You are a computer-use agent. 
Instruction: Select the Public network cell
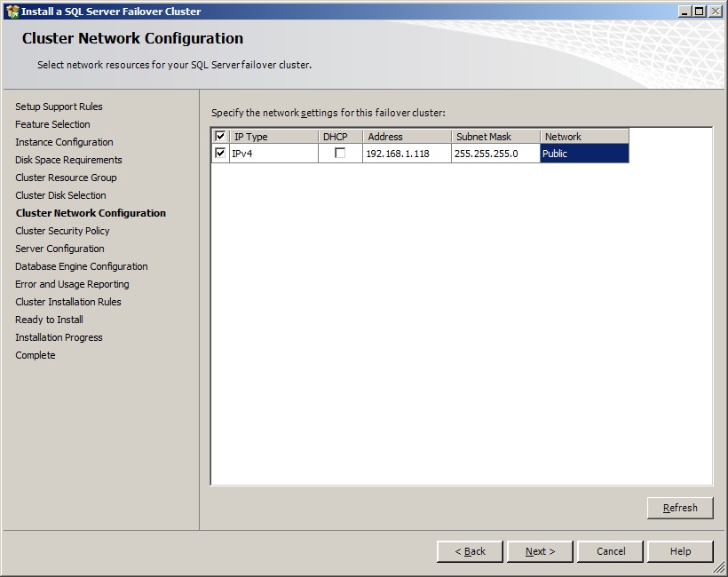(x=584, y=154)
